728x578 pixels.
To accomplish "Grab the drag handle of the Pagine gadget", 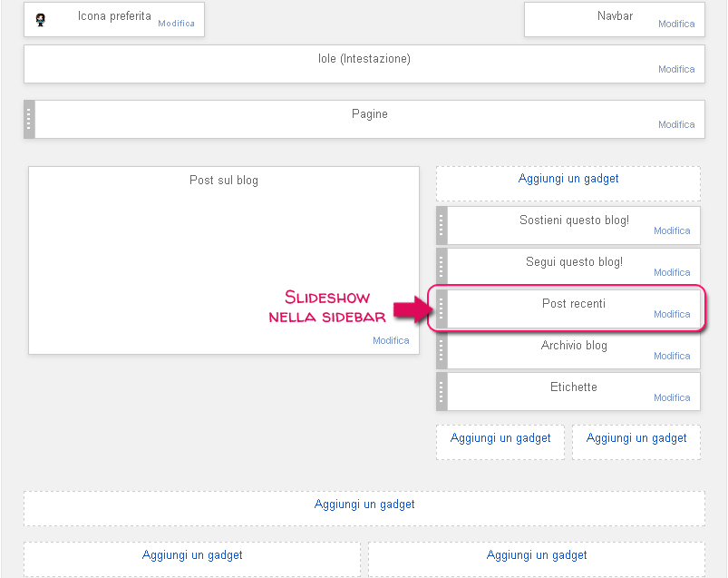I will (x=29, y=119).
